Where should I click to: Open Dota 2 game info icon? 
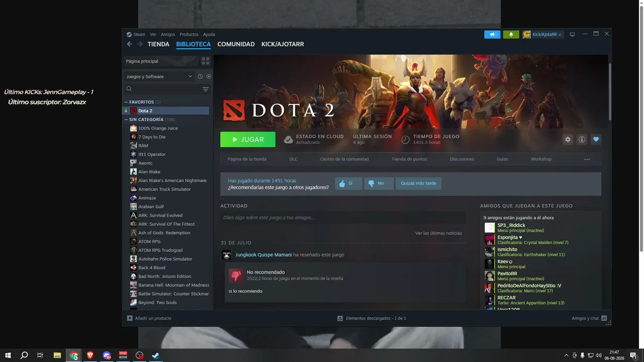click(582, 139)
